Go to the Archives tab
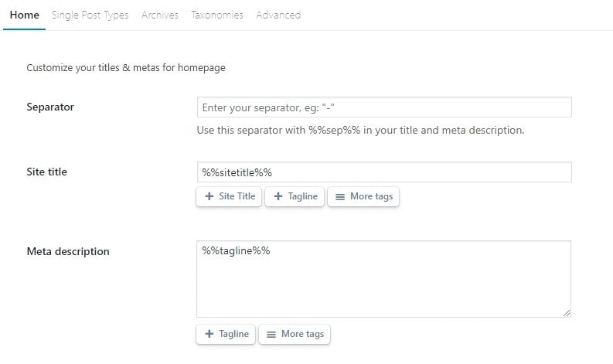The width and height of the screenshot is (613, 364). pyautogui.click(x=159, y=15)
